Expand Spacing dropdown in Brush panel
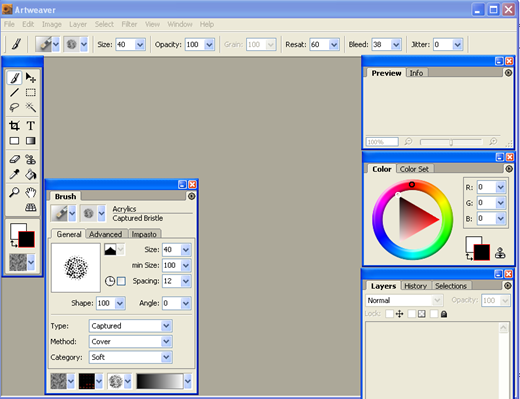Image resolution: width=520 pixels, height=399 pixels. tap(186, 281)
